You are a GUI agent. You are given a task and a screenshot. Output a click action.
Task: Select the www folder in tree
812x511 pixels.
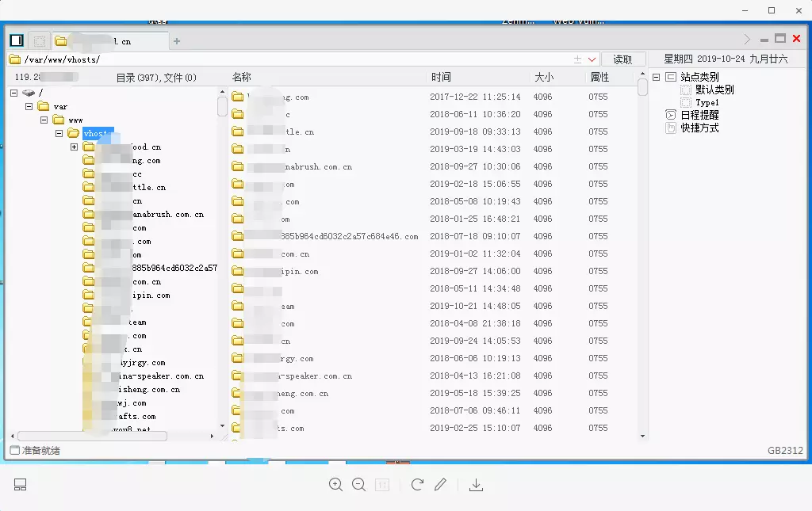(75, 120)
